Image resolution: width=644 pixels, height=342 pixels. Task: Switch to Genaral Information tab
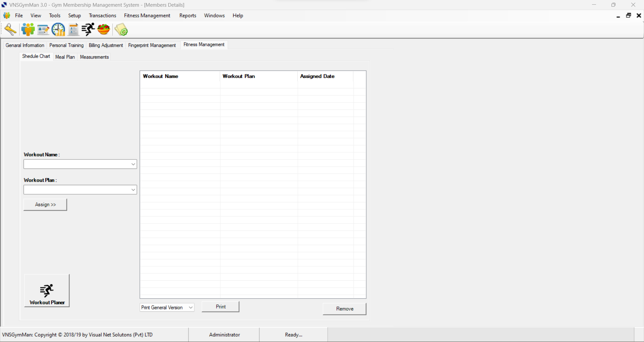click(25, 45)
